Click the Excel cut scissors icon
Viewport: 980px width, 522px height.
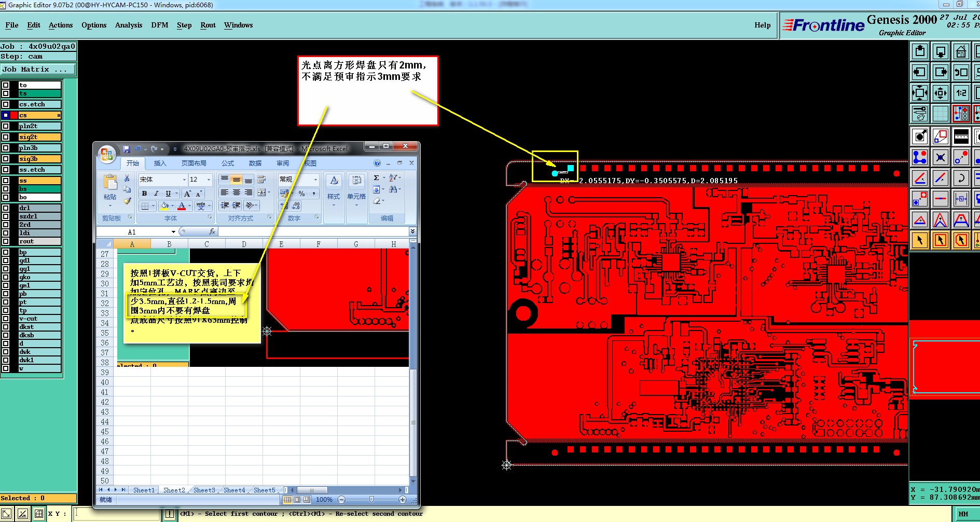127,178
